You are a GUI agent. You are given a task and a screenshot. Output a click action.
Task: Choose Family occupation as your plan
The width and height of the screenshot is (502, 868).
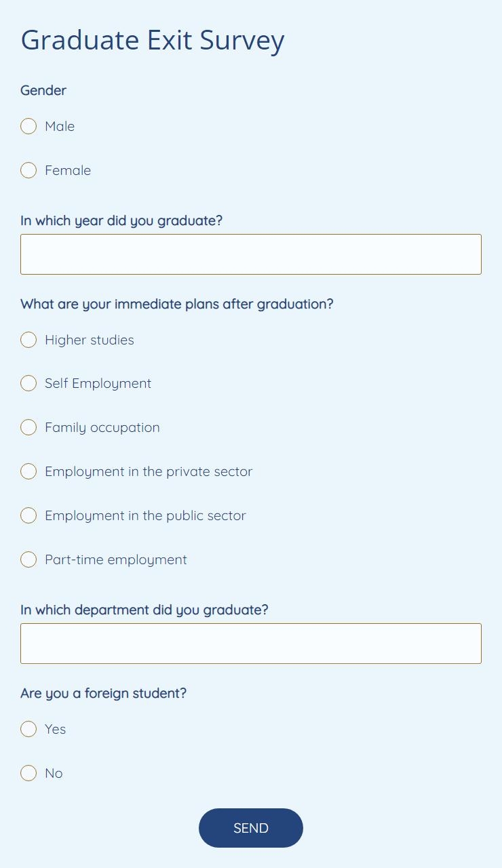(x=28, y=427)
